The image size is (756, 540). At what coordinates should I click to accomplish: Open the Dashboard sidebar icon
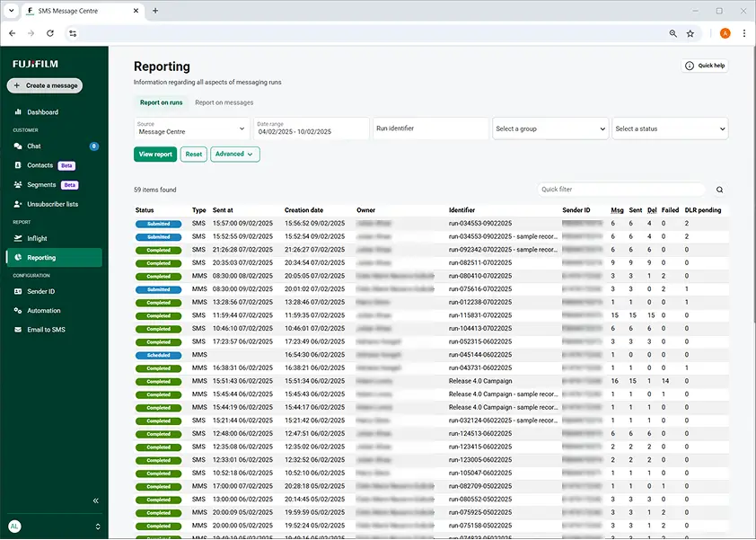tap(18, 112)
